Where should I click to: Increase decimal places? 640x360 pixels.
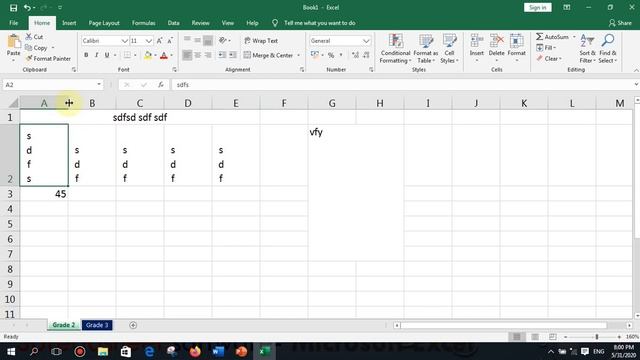[355, 55]
